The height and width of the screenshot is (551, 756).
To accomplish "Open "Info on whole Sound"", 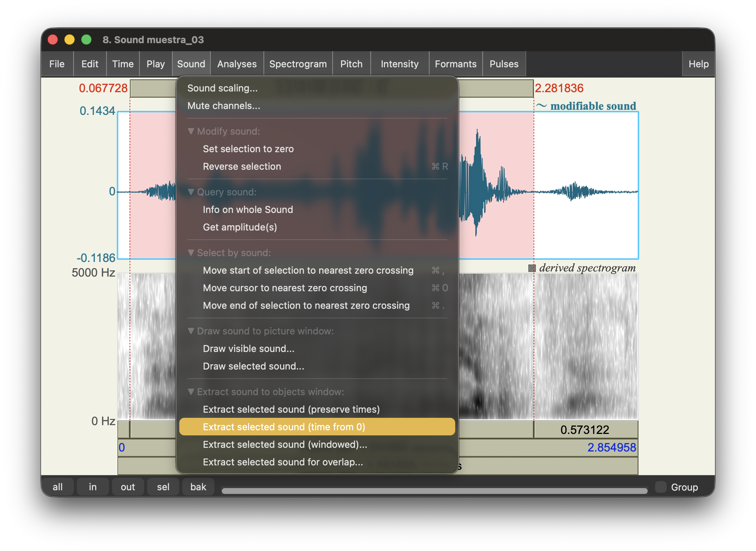I will 248,209.
